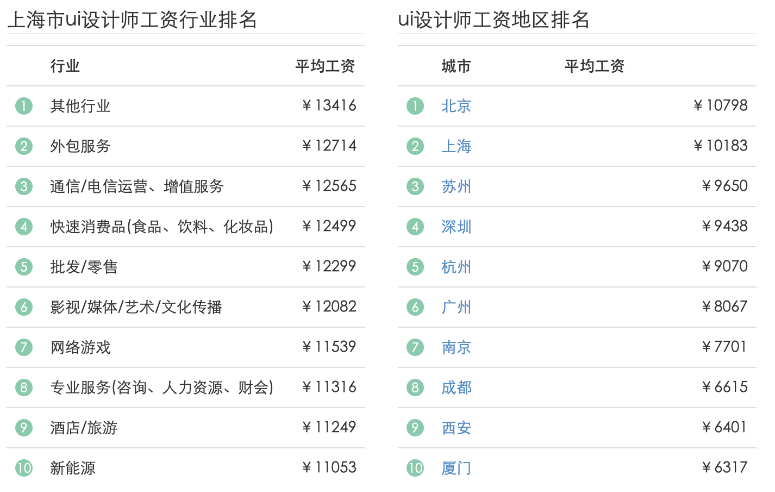Click the 成都 city link
775x492 pixels.
point(456,387)
